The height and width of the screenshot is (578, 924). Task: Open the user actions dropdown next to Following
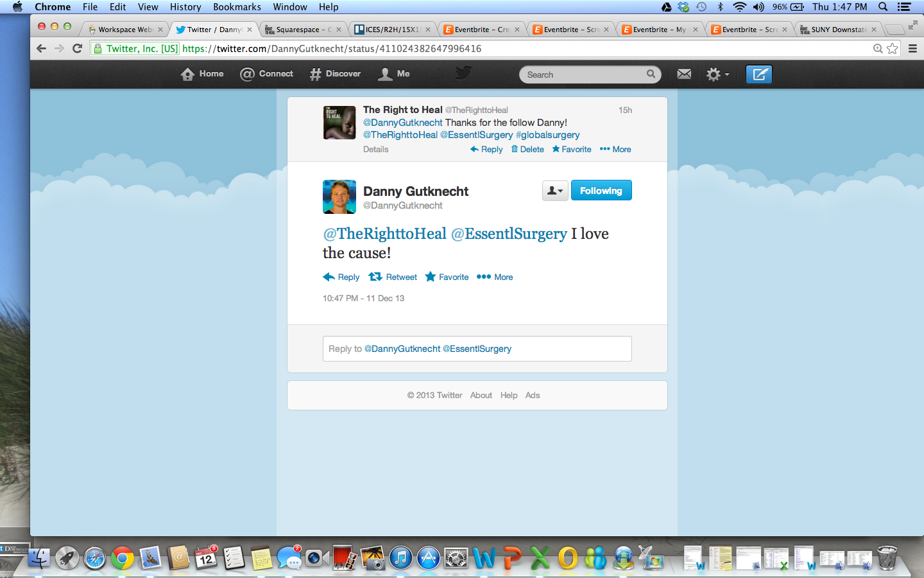[x=555, y=191]
